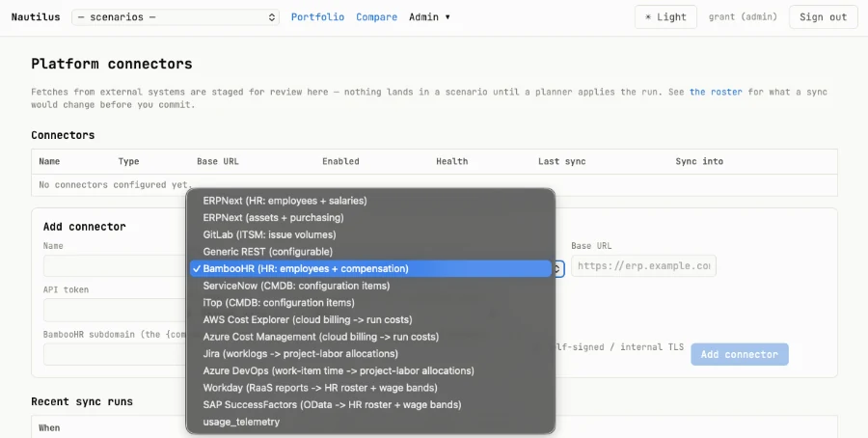Click the 'Last sync' column header

click(562, 162)
